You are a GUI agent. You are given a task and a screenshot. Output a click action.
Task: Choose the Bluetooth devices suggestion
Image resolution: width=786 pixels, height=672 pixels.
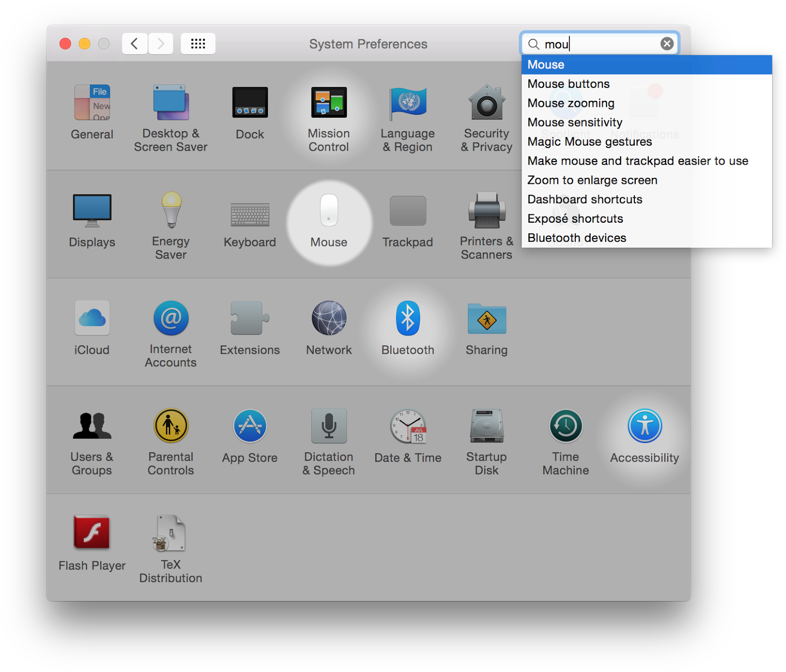(646, 238)
